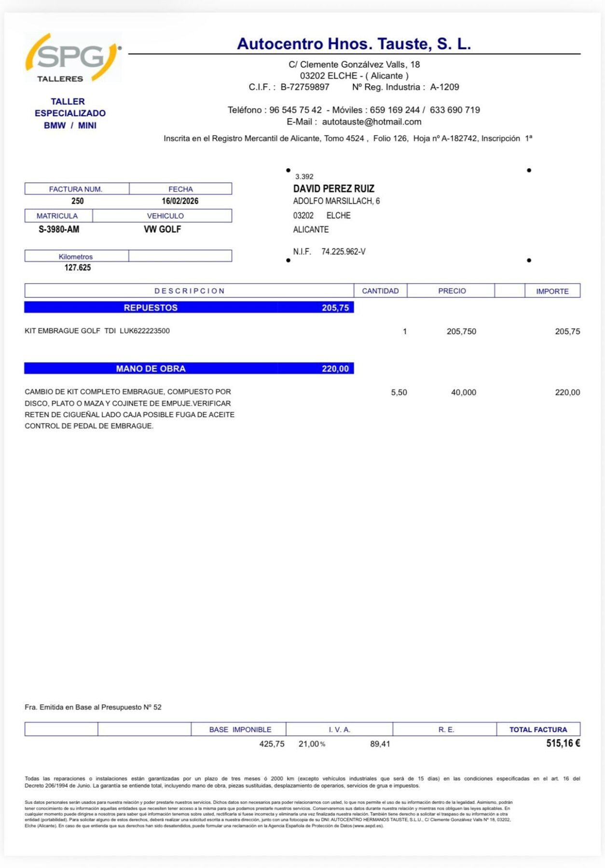Click the blue MANO DE OBRA section bar
This screenshot has height=868, width=605.
click(189, 368)
